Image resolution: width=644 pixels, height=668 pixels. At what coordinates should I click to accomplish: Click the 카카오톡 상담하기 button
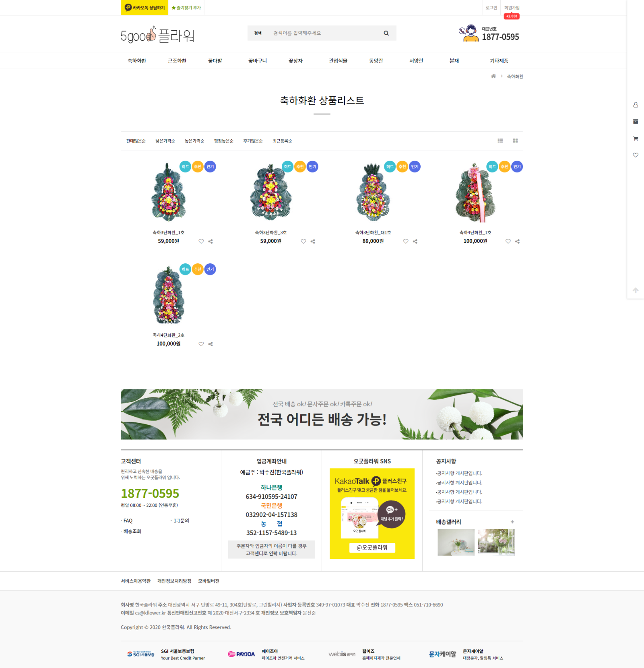[x=144, y=8]
